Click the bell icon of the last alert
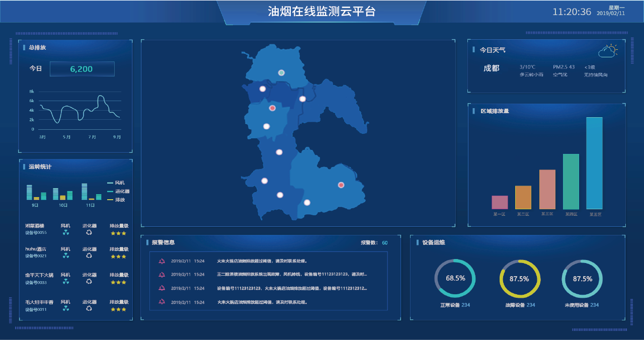 coord(162,302)
